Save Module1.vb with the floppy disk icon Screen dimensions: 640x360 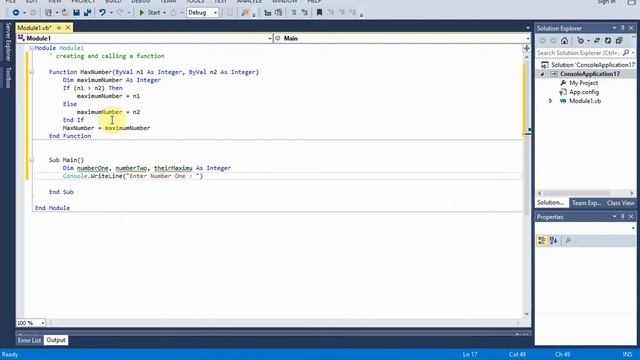pyautogui.click(x=76, y=13)
